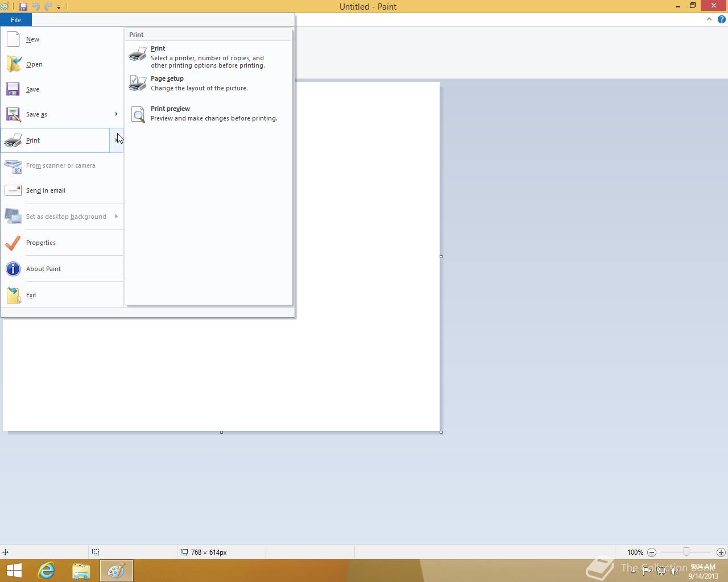Click the bottom-right canvas resize handle
Viewport: 728px width, 582px height.
pos(441,432)
